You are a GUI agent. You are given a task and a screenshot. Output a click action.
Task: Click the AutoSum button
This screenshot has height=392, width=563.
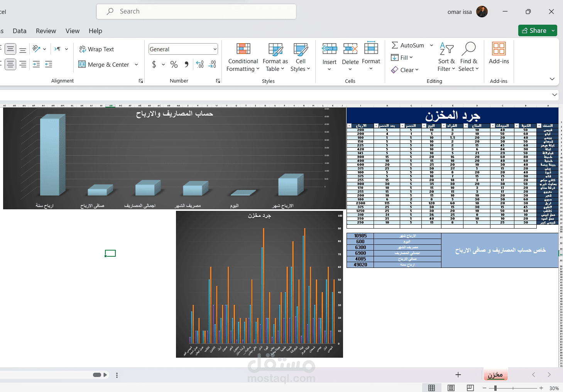408,45
